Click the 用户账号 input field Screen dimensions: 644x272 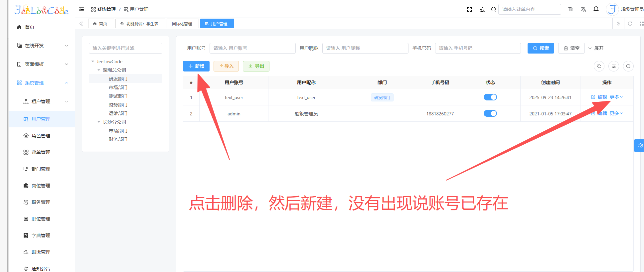click(252, 48)
